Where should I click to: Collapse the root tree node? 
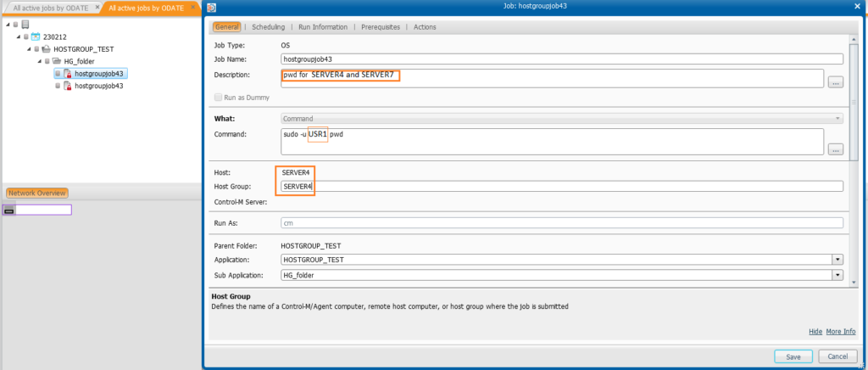[x=8, y=25]
